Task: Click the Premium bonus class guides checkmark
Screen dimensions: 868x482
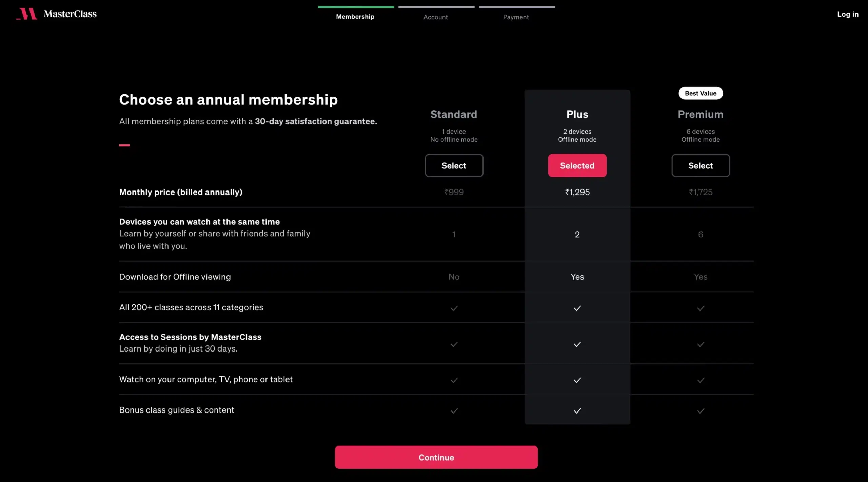Action: [701, 411]
